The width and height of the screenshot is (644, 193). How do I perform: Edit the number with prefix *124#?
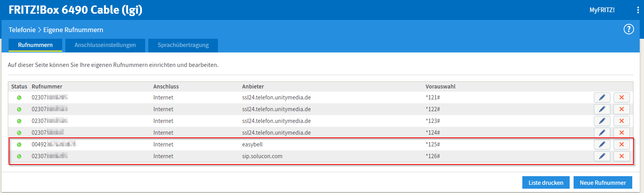coord(602,133)
